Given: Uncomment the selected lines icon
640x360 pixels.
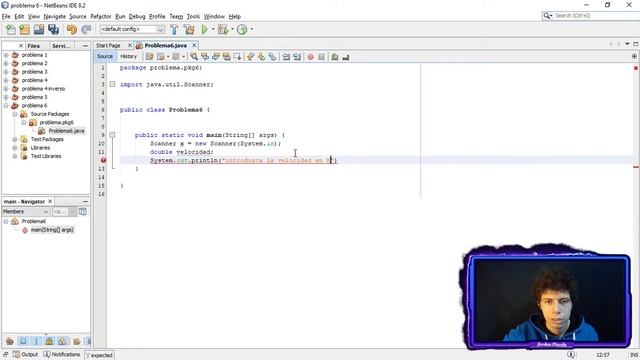Looking at the screenshot, I should (346, 57).
